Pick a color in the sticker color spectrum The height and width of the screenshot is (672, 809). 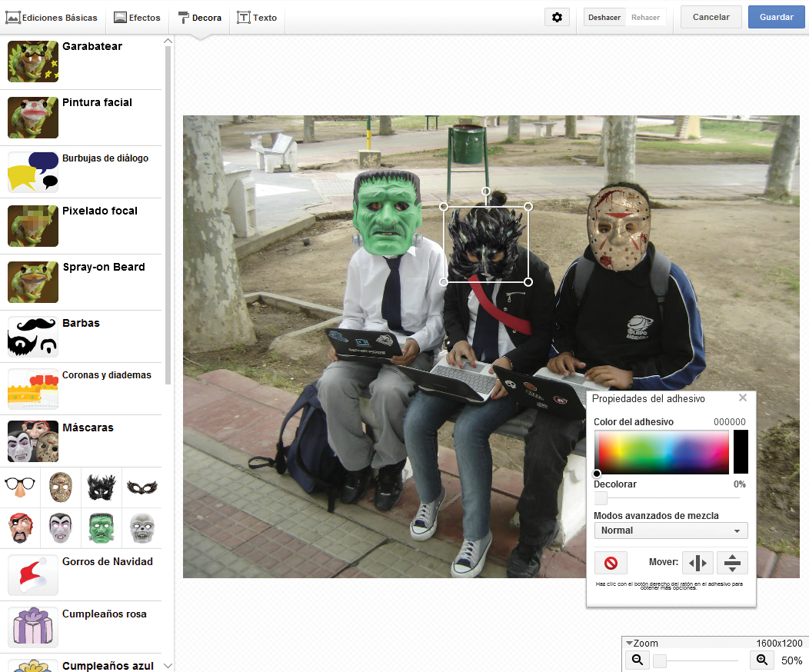tap(661, 452)
